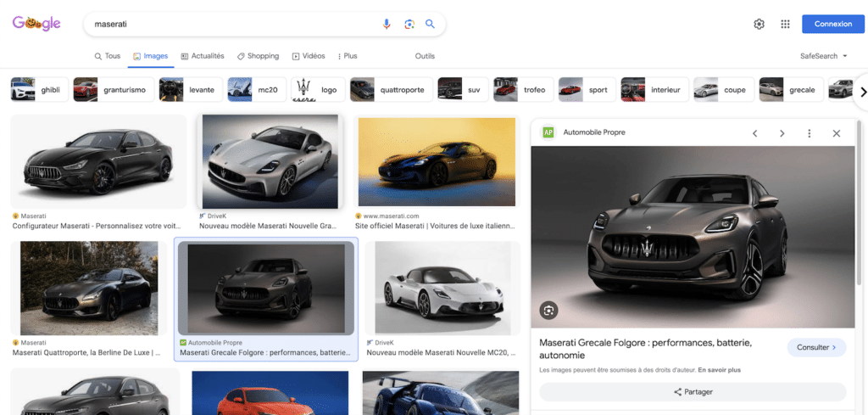Image resolution: width=868 pixels, height=415 pixels.
Task: Open the Actualités tab
Action: (203, 56)
